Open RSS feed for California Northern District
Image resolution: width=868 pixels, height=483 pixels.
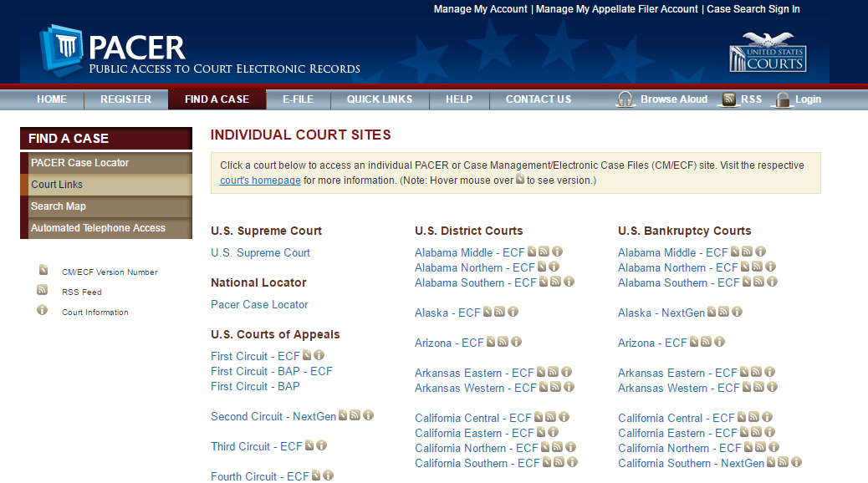point(558,446)
